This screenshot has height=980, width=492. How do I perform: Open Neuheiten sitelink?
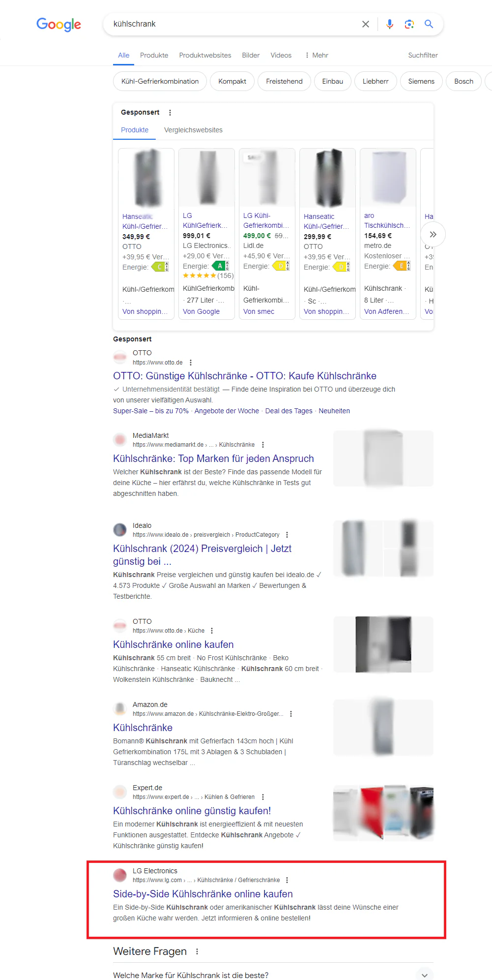click(334, 411)
